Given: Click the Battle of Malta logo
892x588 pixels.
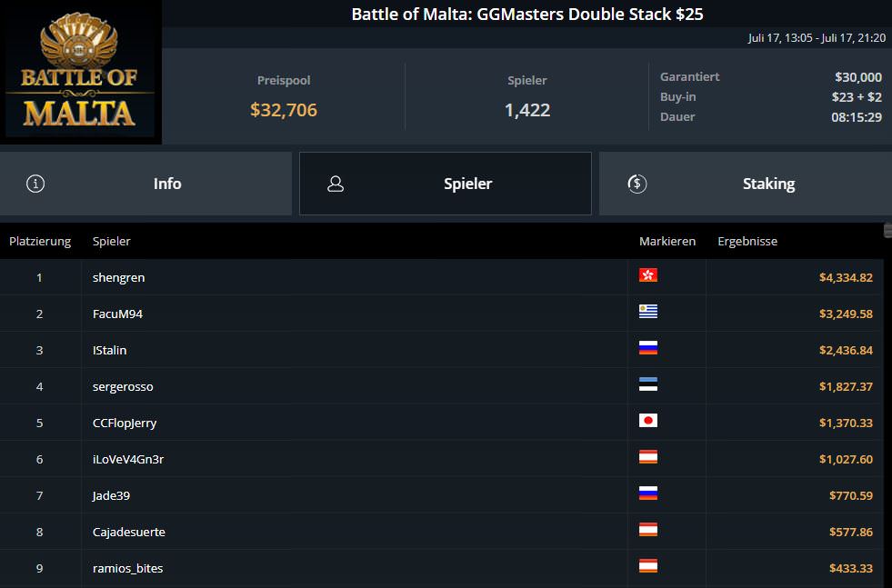Looking at the screenshot, I should (80, 73).
